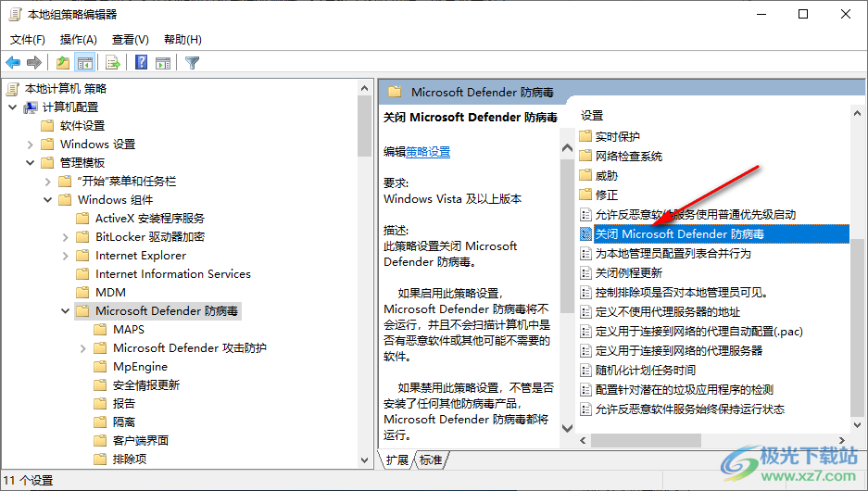Click the folder icon beside 实时保护
The image size is (868, 491).
pyautogui.click(x=585, y=136)
